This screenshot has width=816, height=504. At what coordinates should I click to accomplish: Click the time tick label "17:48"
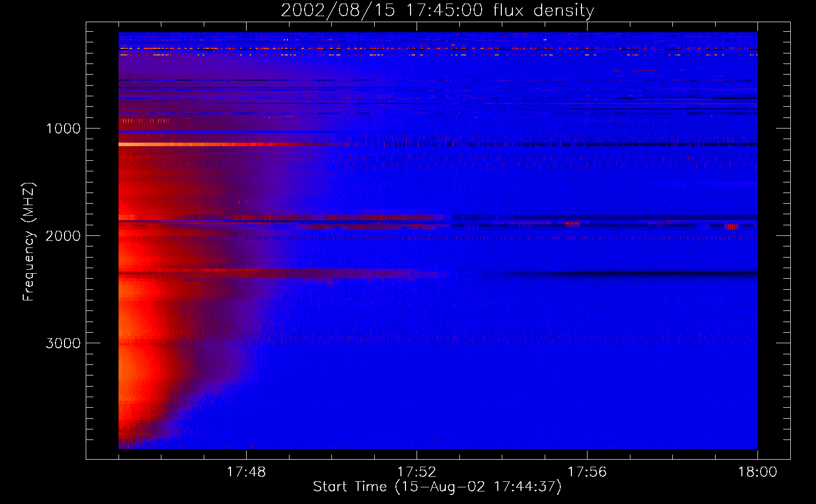point(246,472)
